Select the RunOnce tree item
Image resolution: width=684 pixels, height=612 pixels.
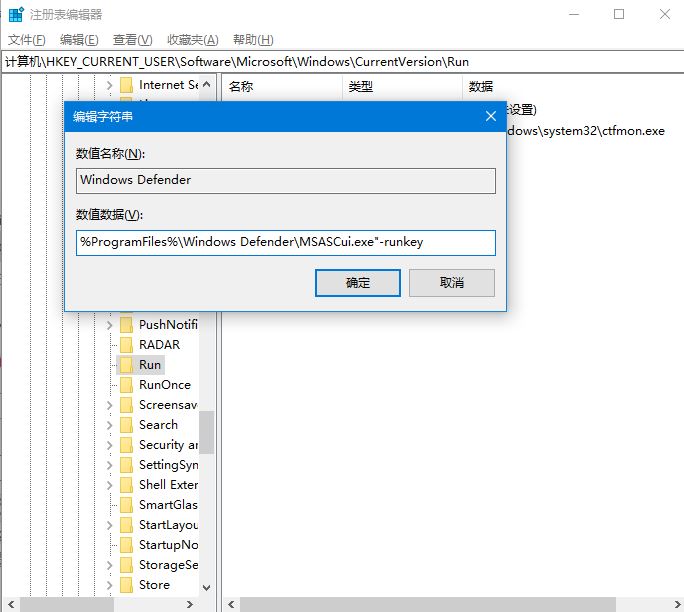[x=164, y=385]
